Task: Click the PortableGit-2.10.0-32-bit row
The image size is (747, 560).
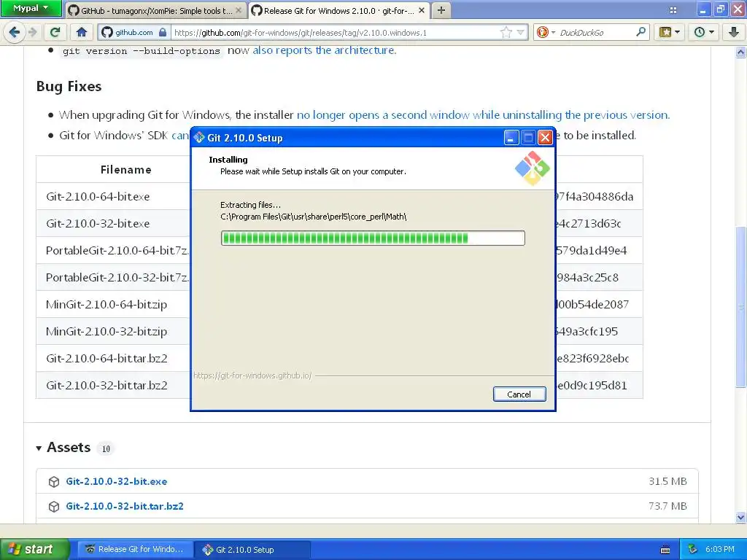Action: (113, 277)
